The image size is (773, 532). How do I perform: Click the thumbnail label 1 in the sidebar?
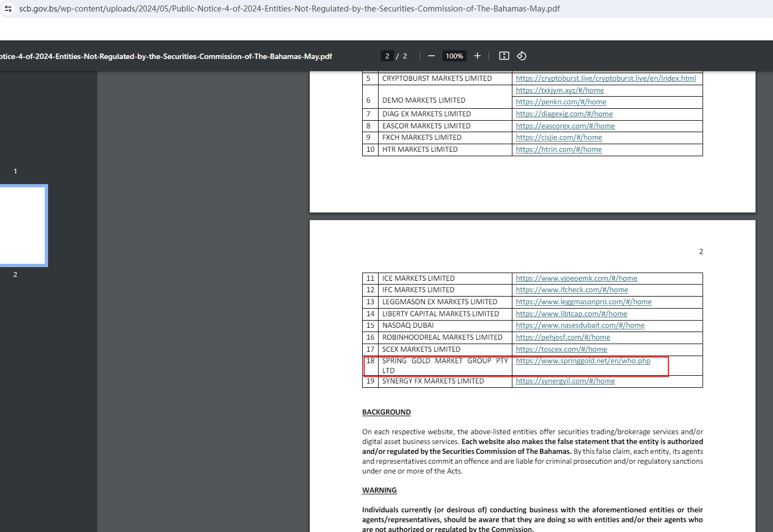pos(15,172)
